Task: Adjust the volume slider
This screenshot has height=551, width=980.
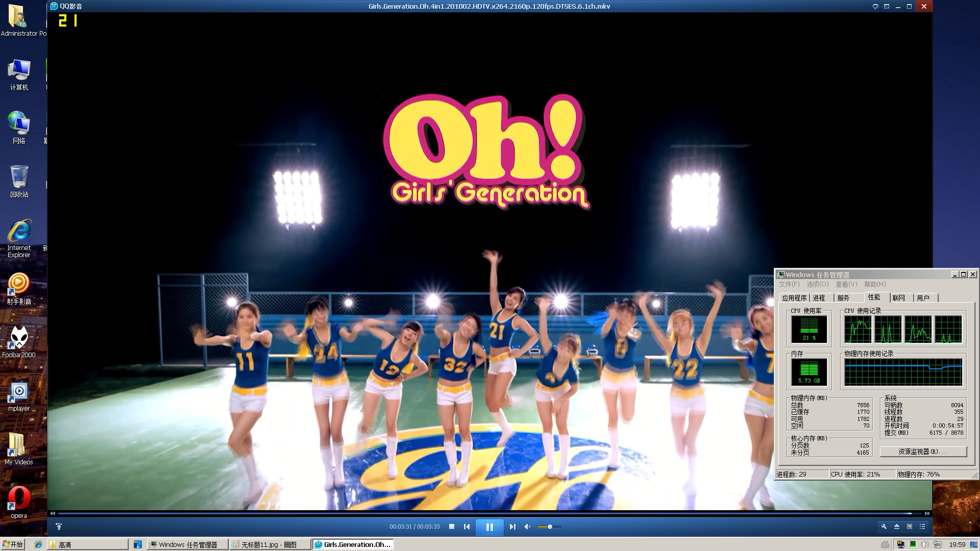Action: point(549,527)
